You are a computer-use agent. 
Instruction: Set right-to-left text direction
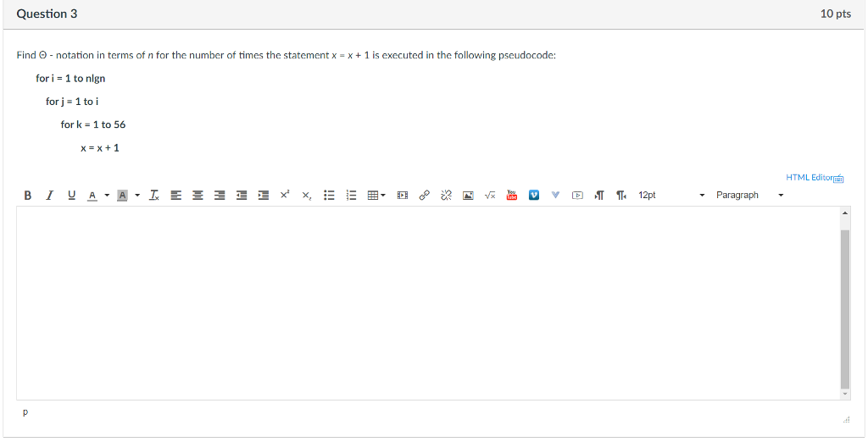621,196
